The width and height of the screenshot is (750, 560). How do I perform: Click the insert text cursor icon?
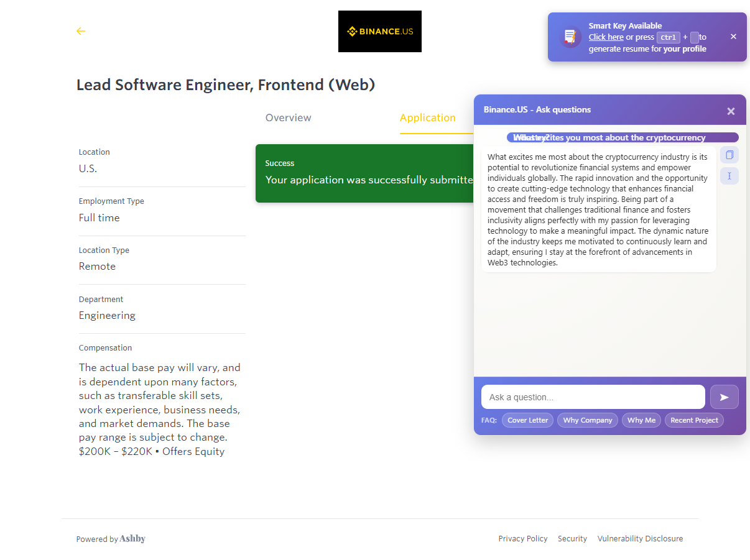(x=729, y=176)
